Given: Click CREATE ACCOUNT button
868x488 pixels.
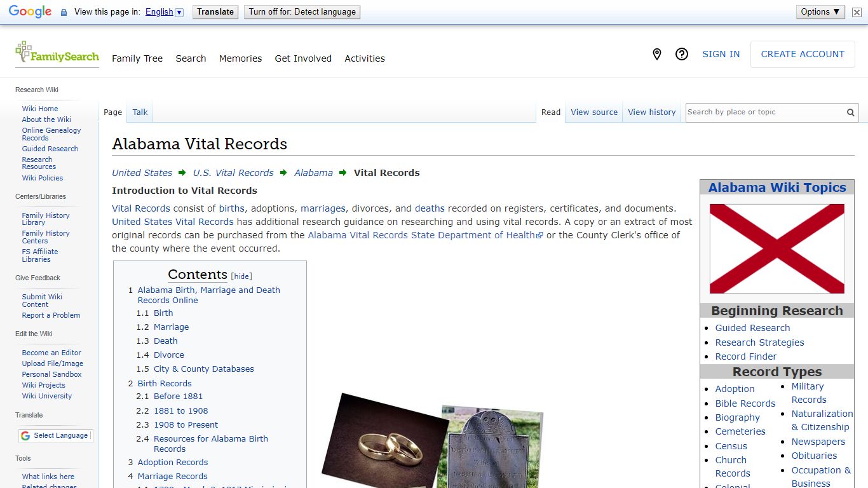Looking at the screenshot, I should 803,55.
